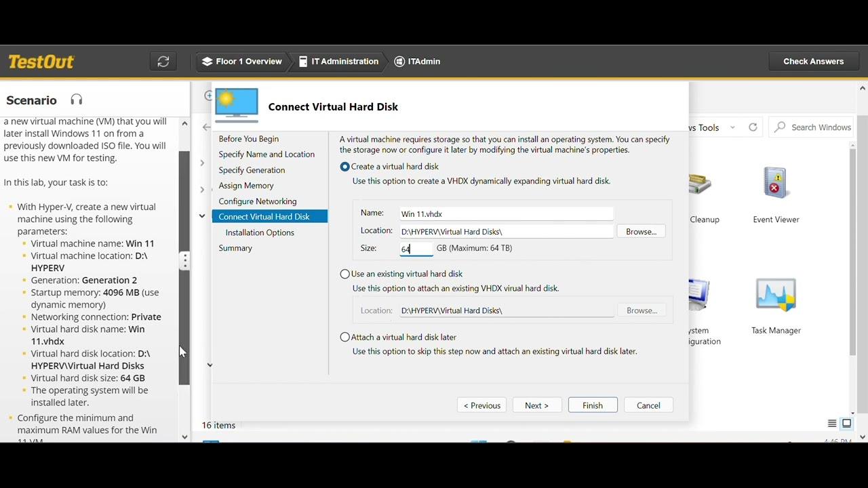
Task: Click the new disk Location field
Action: tap(506, 232)
